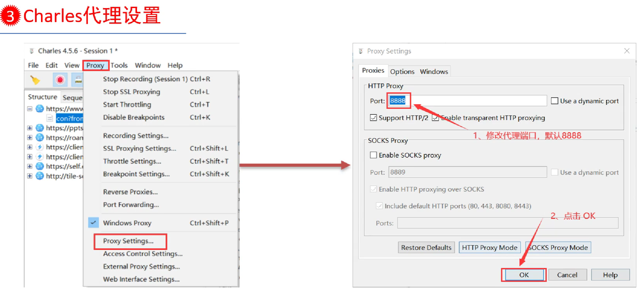This screenshot has width=644, height=298.
Task: Expand the http://tile-s tree node
Action: click(x=30, y=176)
